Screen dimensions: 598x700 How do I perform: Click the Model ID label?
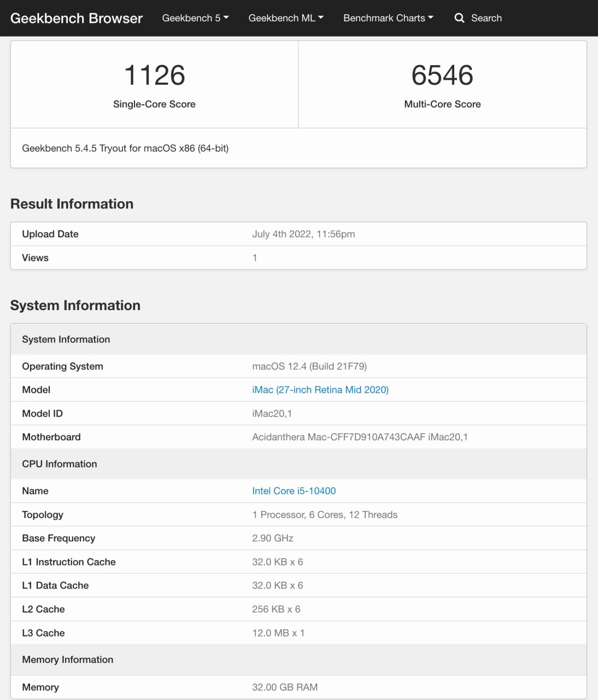tap(42, 413)
